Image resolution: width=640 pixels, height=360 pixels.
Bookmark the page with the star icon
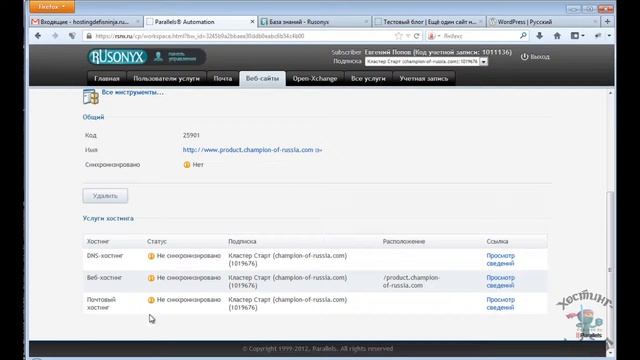[x=398, y=36]
